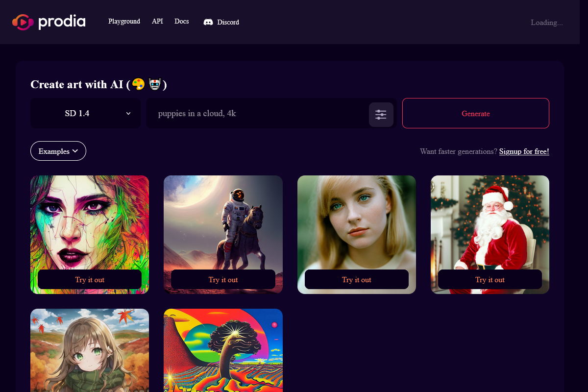Click the robot emoji in the heading
The width and height of the screenshot is (588, 392).
154,84
